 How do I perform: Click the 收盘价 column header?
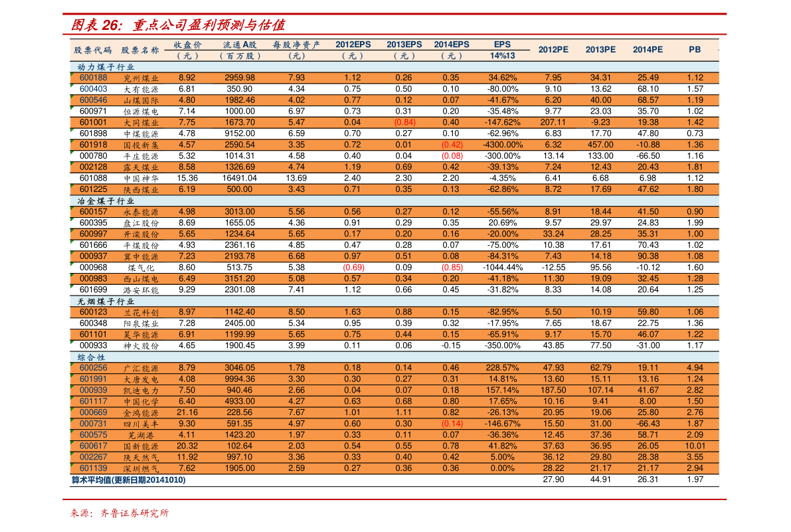[x=187, y=44]
